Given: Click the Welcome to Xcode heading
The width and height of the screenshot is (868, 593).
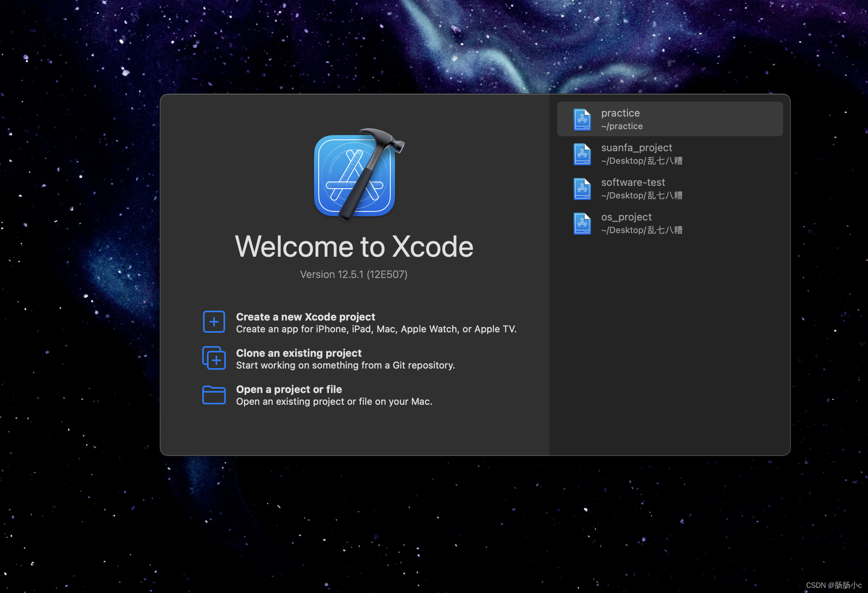Looking at the screenshot, I should (354, 247).
